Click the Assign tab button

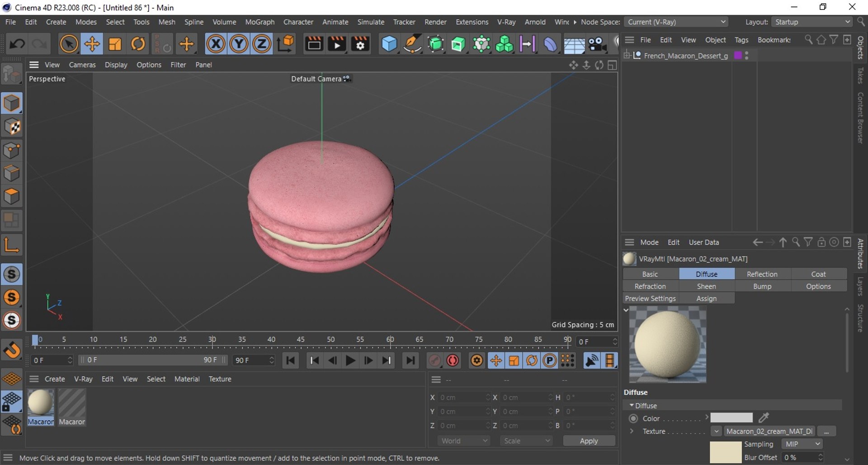point(706,299)
